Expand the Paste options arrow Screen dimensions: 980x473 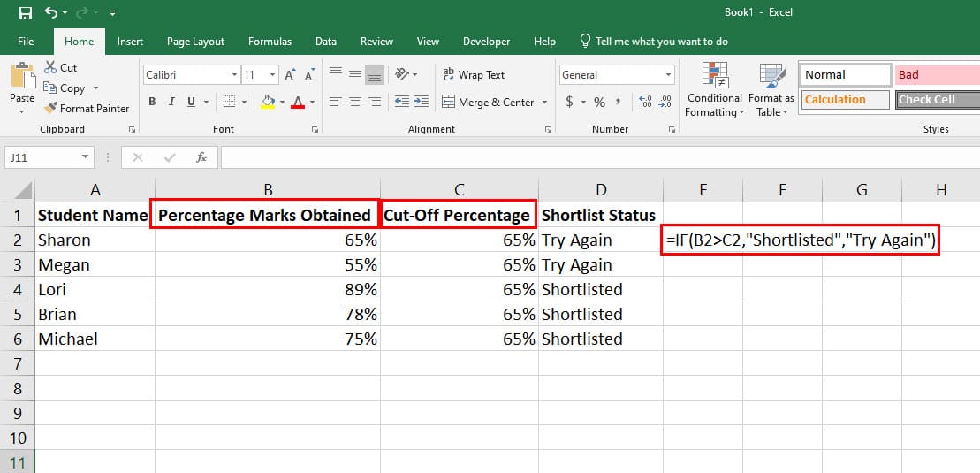[22, 112]
